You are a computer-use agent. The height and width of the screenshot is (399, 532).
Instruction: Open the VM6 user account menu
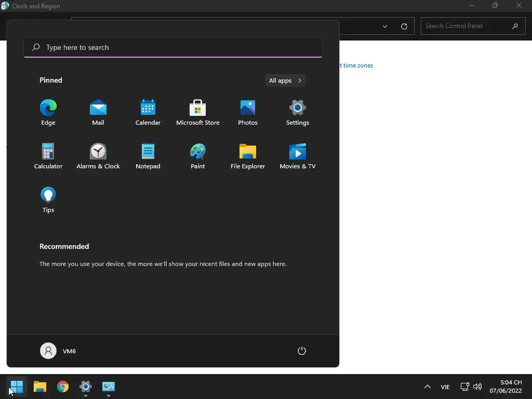click(58, 351)
